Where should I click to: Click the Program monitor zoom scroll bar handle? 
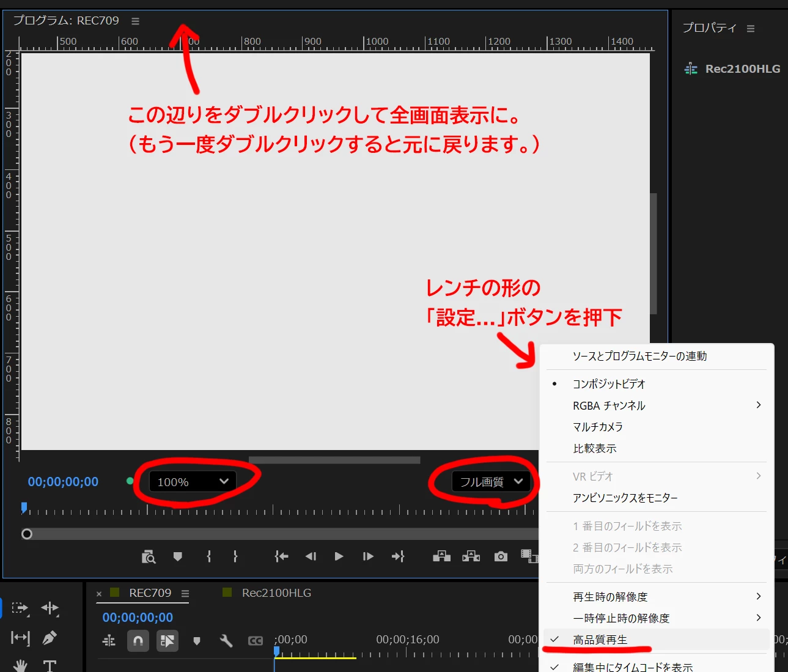(x=27, y=534)
